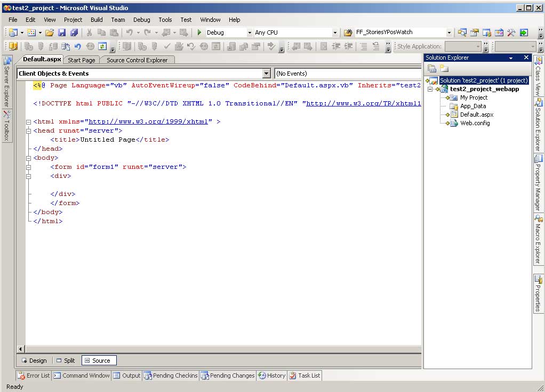The image size is (545, 392).
Task: Click the Open File folder icon
Action: [x=50, y=32]
